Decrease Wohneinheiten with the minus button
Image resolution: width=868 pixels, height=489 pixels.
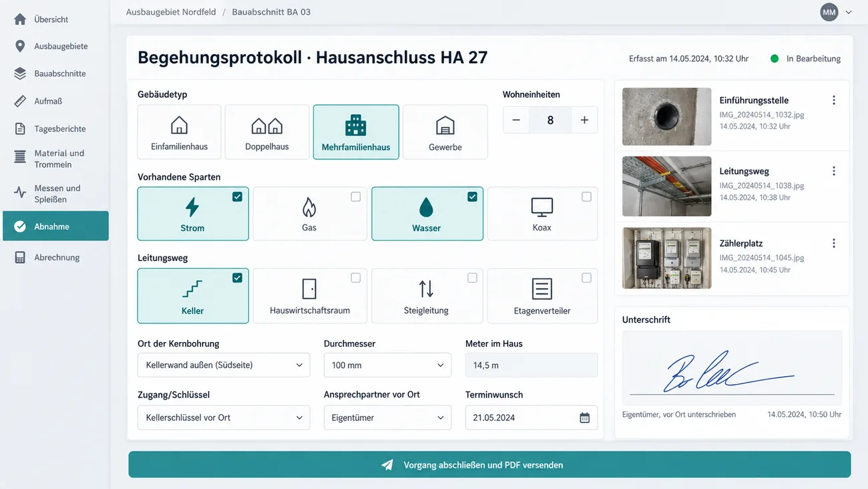pos(516,120)
